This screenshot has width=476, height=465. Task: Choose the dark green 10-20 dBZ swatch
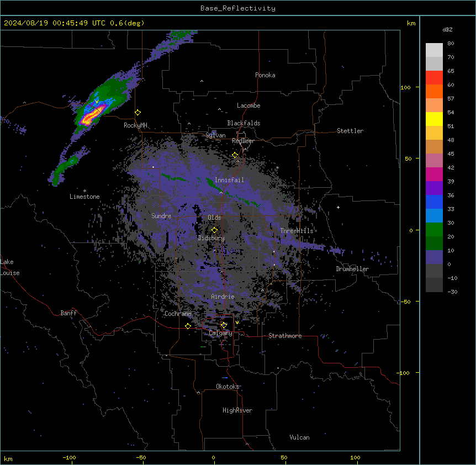(434, 243)
